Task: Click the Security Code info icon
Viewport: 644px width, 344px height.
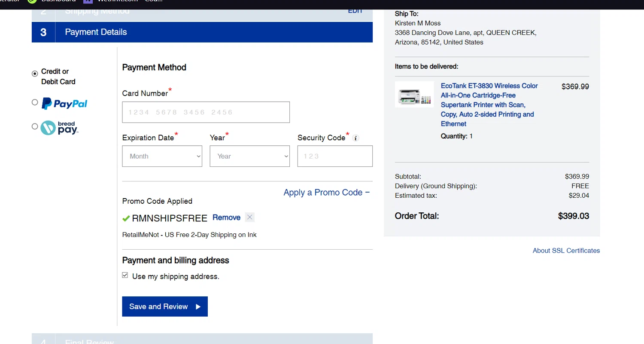Action: tap(355, 138)
